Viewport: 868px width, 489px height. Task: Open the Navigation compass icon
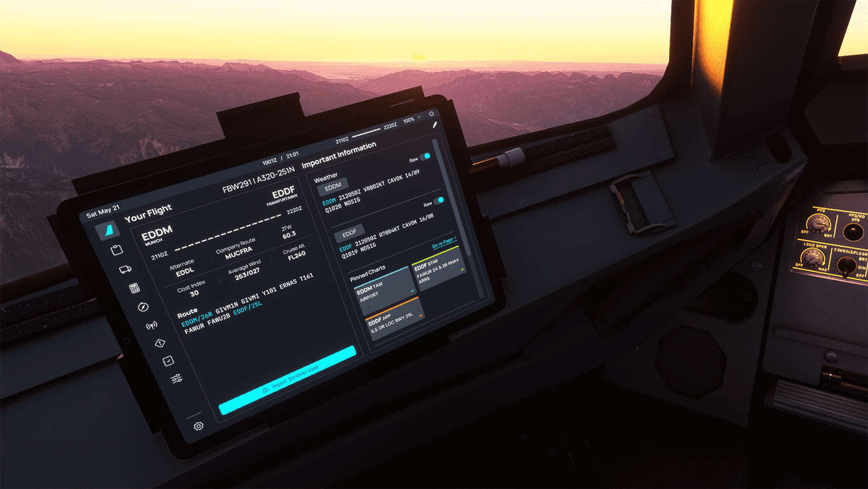tap(143, 307)
